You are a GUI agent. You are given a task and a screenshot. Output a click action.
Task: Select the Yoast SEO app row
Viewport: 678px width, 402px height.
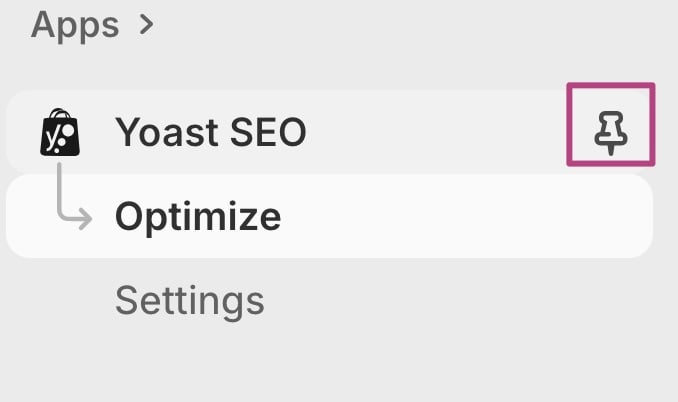300,132
